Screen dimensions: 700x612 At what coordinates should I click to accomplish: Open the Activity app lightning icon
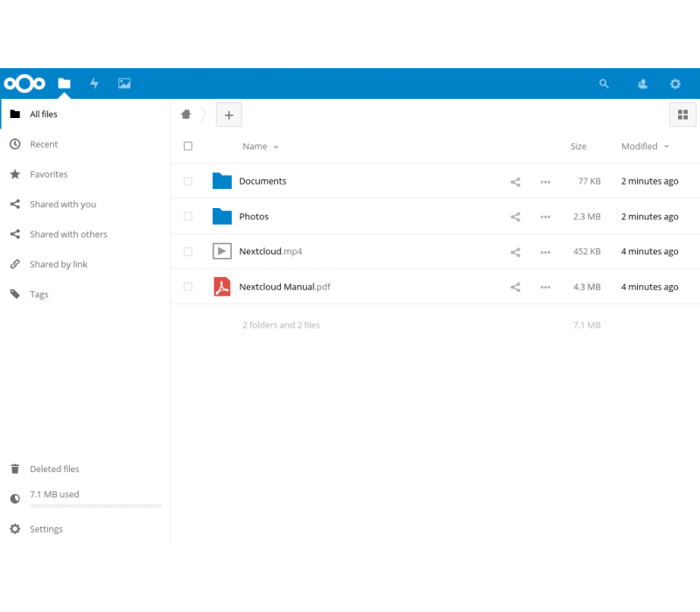pyautogui.click(x=94, y=84)
